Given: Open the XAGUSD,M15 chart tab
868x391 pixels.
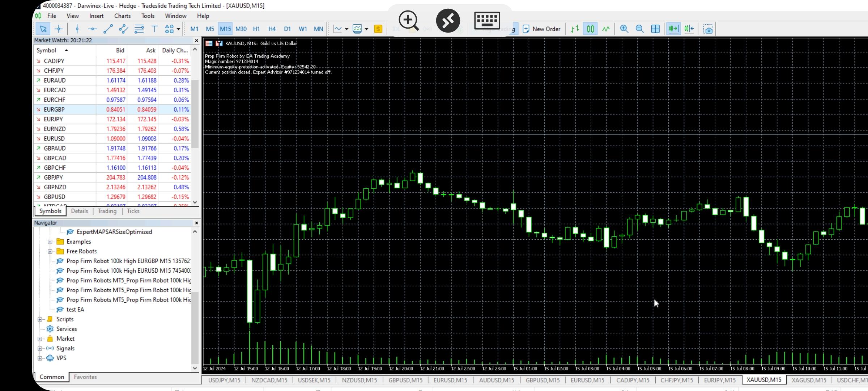Looking at the screenshot, I should pos(809,380).
